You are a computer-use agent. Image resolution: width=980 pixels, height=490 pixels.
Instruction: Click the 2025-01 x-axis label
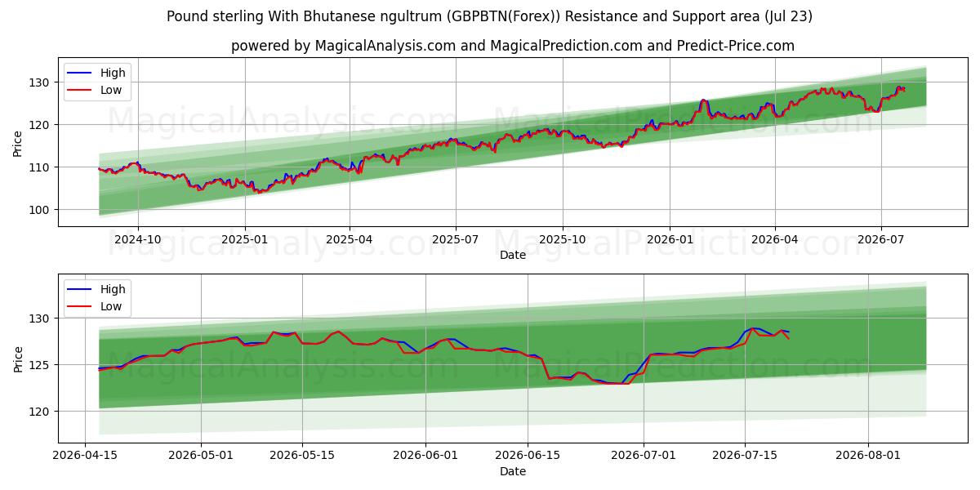246,240
